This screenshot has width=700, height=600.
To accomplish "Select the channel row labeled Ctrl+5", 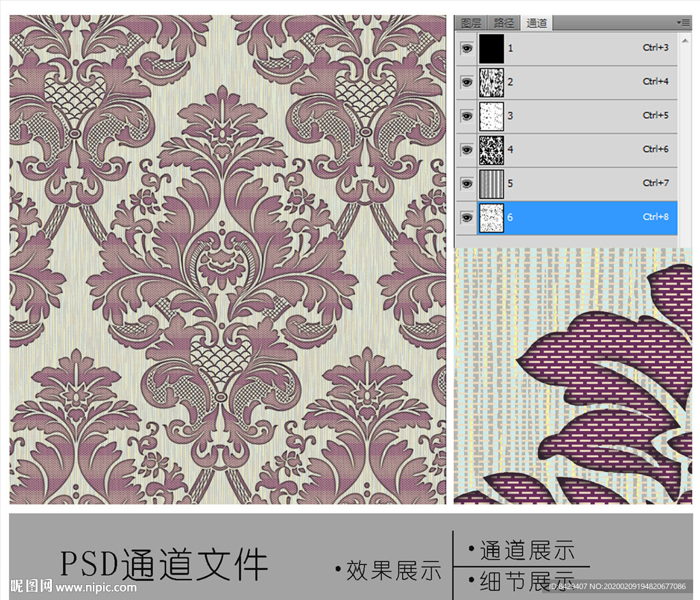I will click(x=567, y=116).
